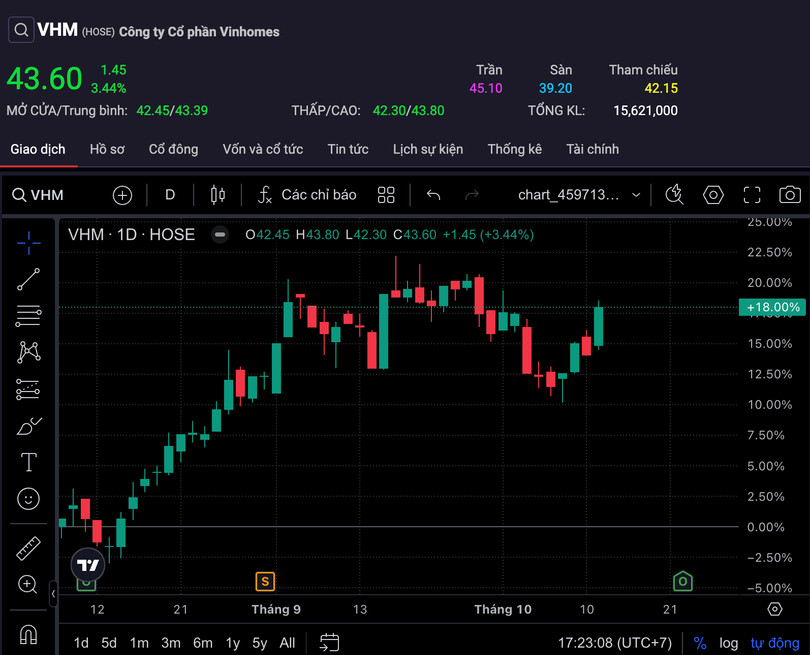Select the 6m time range
The width and height of the screenshot is (810, 655).
pos(203,642)
